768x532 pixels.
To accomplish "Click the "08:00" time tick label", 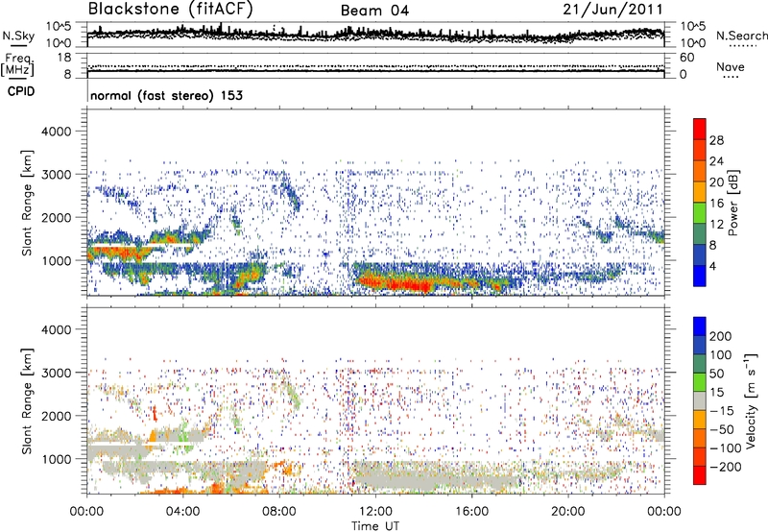I will pos(279,512).
